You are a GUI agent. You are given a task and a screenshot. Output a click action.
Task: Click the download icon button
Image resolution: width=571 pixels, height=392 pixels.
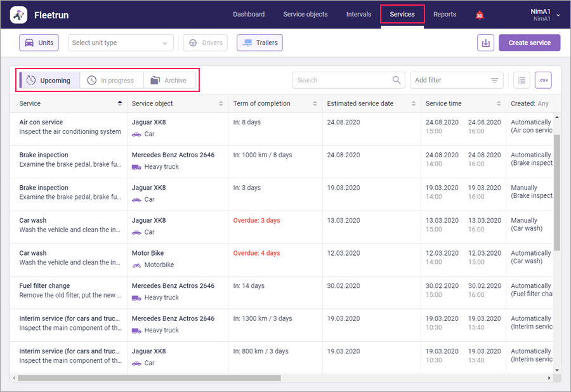485,43
